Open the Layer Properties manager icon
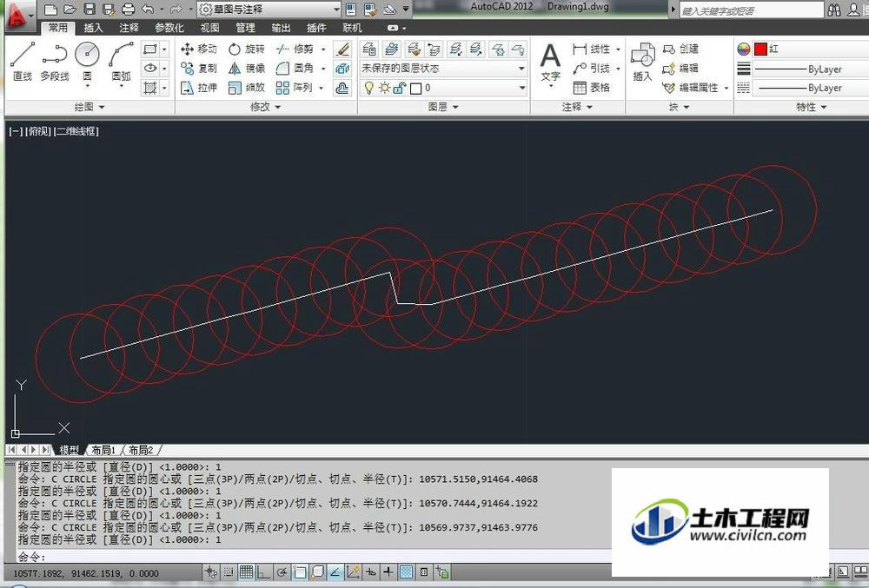This screenshot has width=869, height=588. (369, 50)
